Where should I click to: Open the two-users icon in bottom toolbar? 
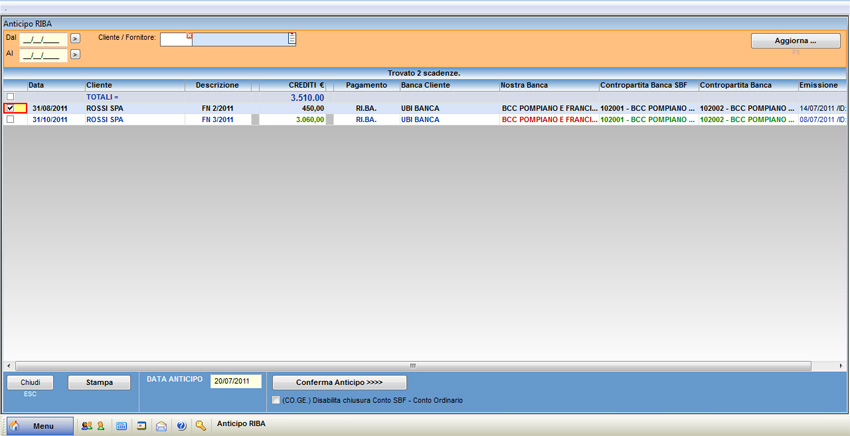[86, 426]
